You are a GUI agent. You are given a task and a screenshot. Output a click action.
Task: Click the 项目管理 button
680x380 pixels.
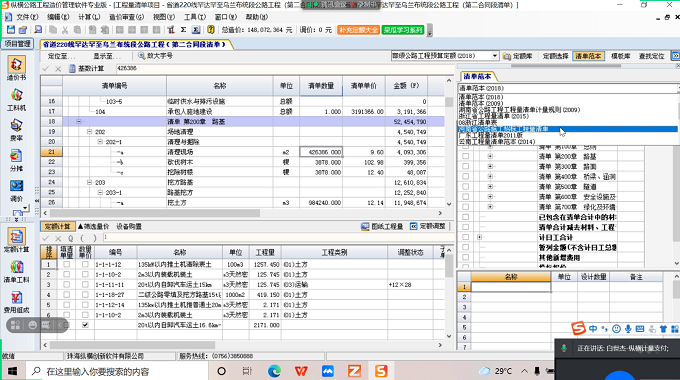(18, 44)
